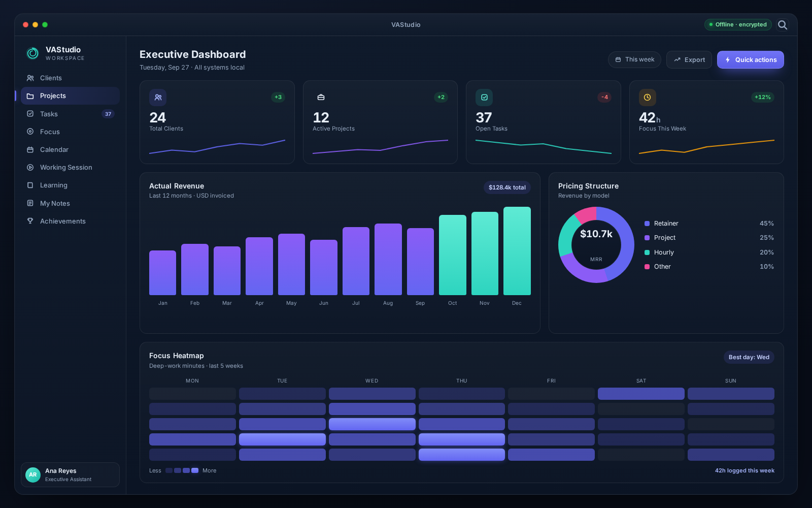Click the Export trend arrow icon

coord(677,60)
